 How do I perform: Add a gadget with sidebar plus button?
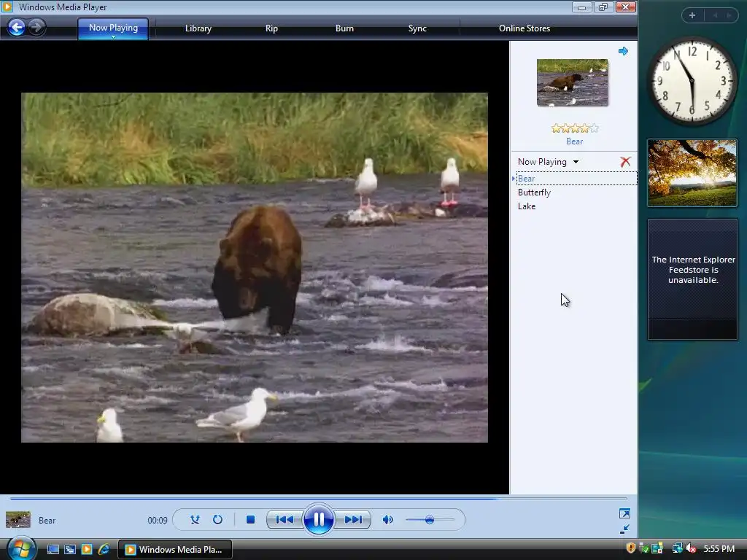tap(692, 15)
